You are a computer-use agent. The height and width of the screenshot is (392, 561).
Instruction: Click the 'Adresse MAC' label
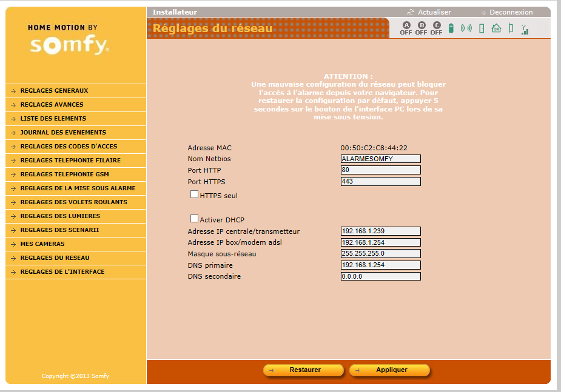pyautogui.click(x=210, y=148)
